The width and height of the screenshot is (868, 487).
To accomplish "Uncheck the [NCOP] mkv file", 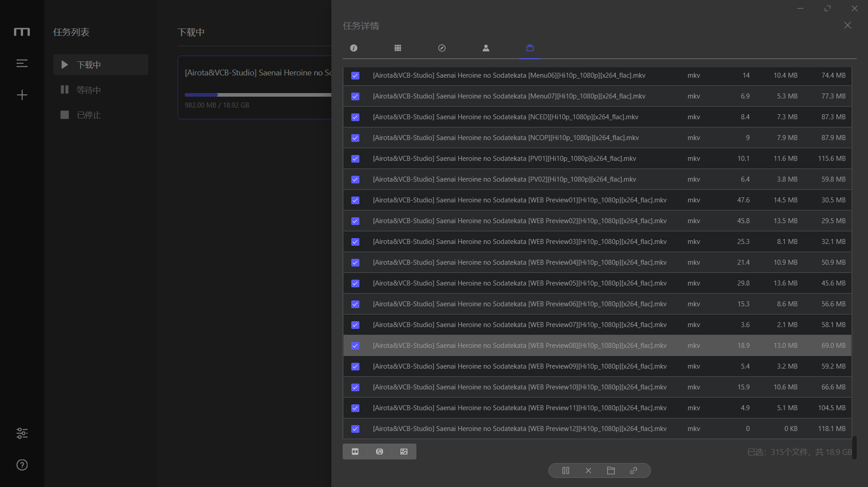I will [355, 138].
